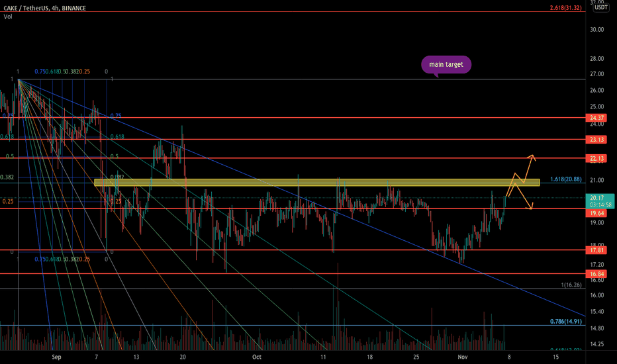Click the Nov label on time axis

(462, 357)
